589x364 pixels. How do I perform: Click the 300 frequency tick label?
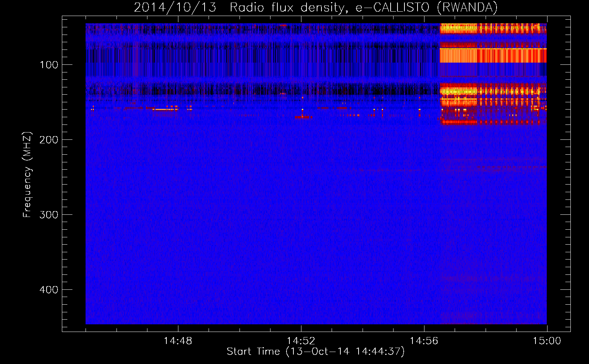click(49, 215)
